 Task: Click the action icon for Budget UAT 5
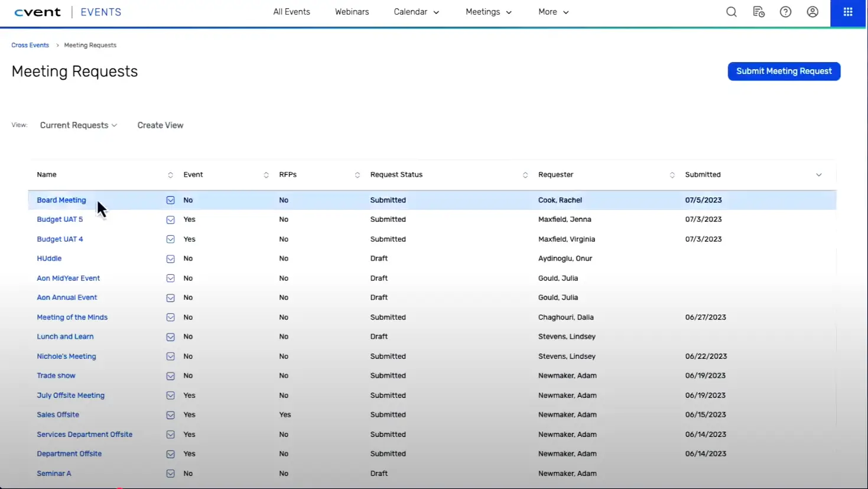pyautogui.click(x=170, y=220)
